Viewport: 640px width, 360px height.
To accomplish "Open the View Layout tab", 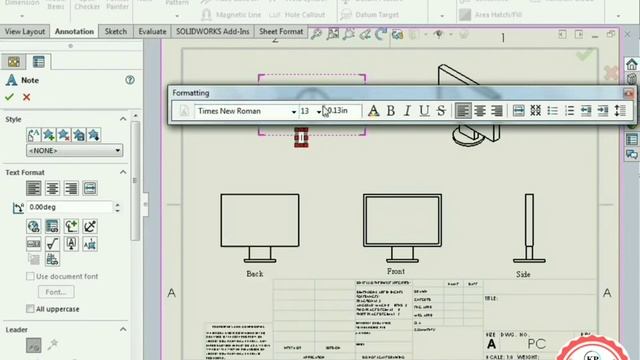I will [25, 31].
